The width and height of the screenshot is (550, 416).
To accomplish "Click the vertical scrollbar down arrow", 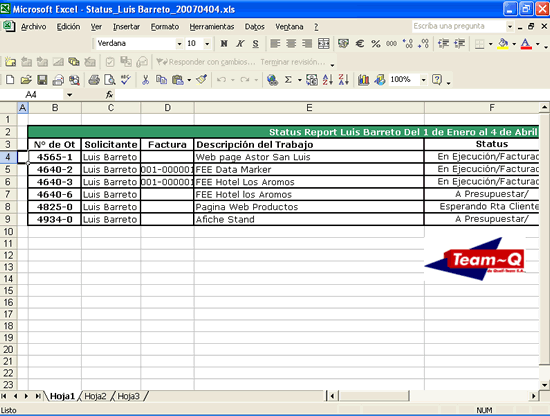I will coord(544,385).
